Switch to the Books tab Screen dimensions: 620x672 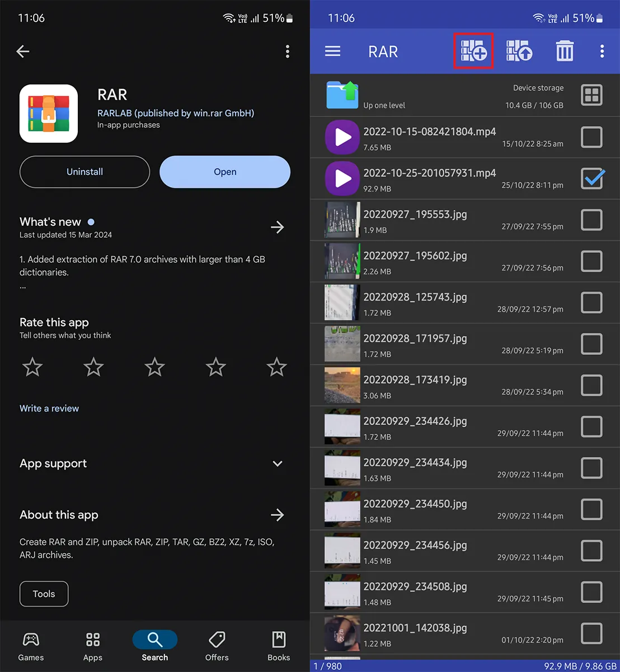[279, 646]
